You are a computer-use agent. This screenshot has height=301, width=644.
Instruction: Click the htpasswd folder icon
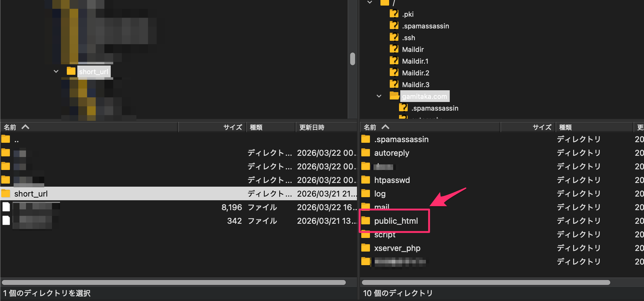point(366,180)
